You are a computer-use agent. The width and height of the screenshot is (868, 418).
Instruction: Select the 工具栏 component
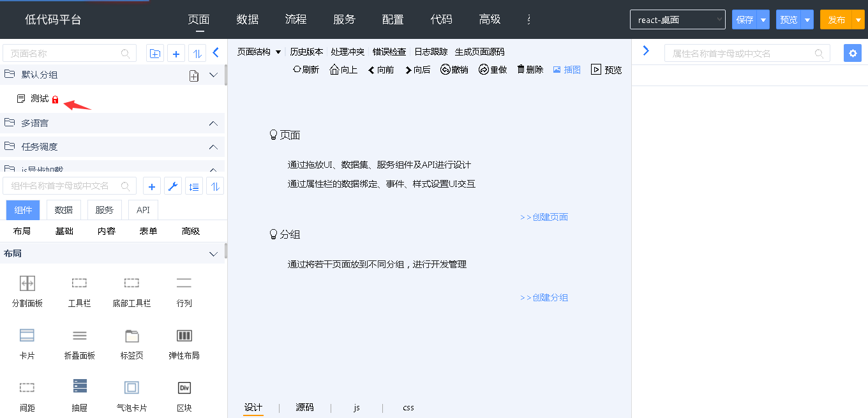pyautogui.click(x=80, y=292)
